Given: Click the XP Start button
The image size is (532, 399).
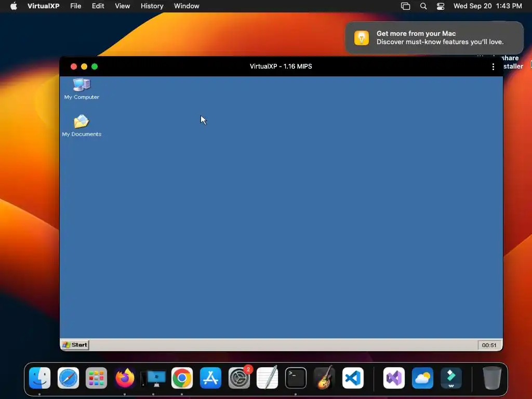Looking at the screenshot, I should pos(75,345).
